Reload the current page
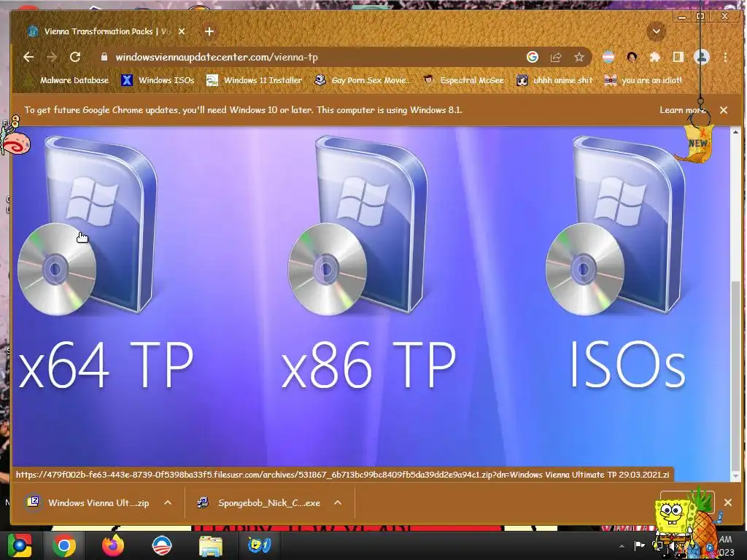 pyautogui.click(x=75, y=57)
